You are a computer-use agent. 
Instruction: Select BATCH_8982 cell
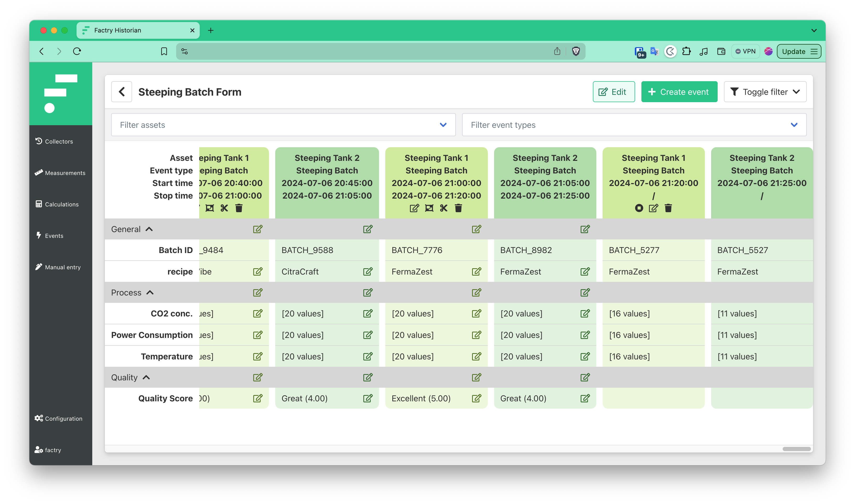click(x=545, y=250)
